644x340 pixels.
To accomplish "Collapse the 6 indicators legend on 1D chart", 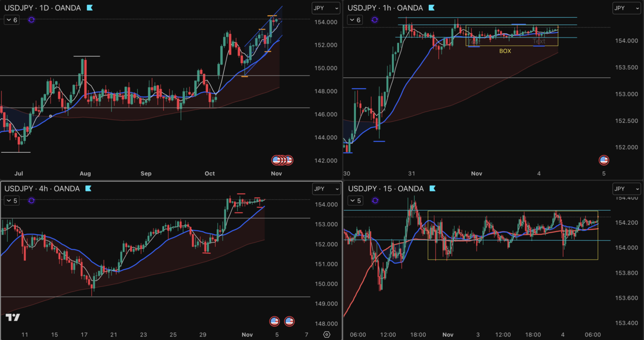I will [12, 20].
